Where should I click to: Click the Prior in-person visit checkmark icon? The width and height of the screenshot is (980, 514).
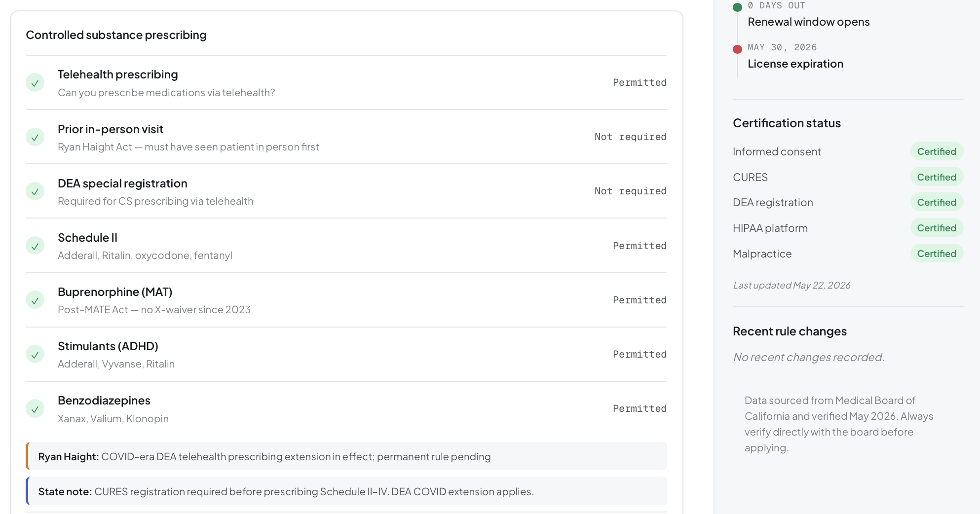point(35,137)
